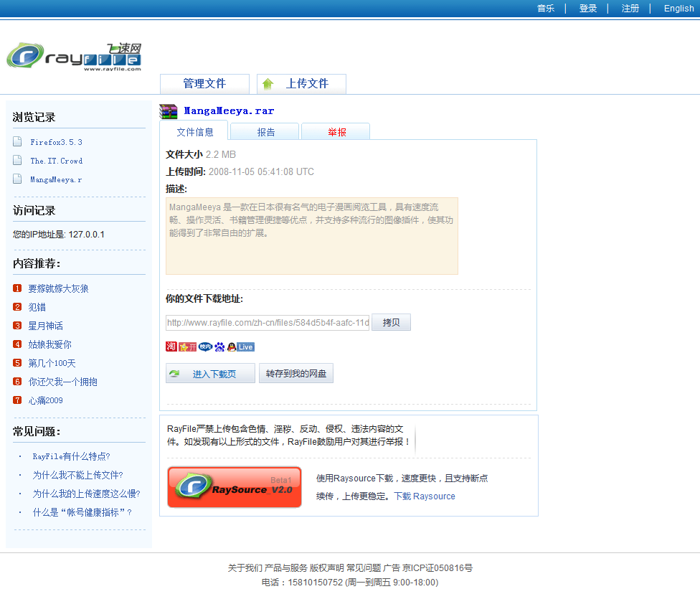The height and width of the screenshot is (589, 700).
Task: Select 文件信息 tab
Action: click(x=194, y=132)
